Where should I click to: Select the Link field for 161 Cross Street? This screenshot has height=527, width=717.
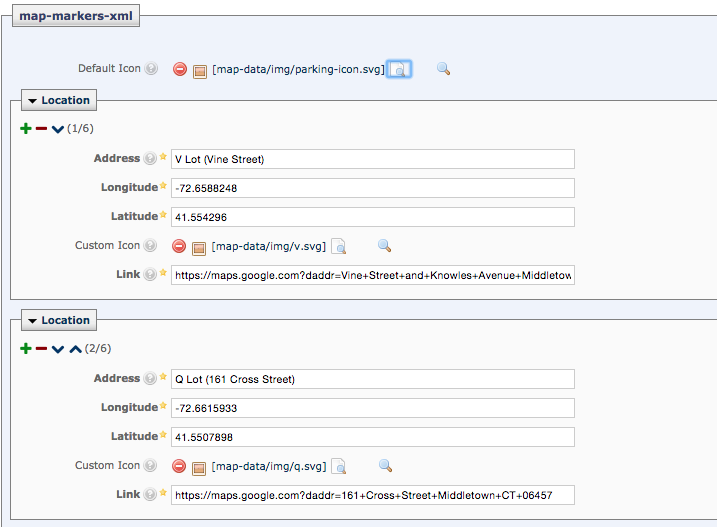click(x=373, y=495)
